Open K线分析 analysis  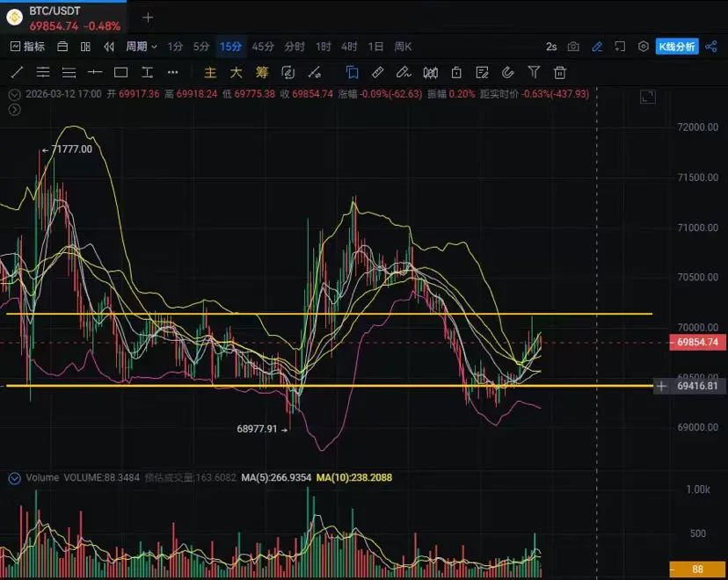pyautogui.click(x=677, y=47)
